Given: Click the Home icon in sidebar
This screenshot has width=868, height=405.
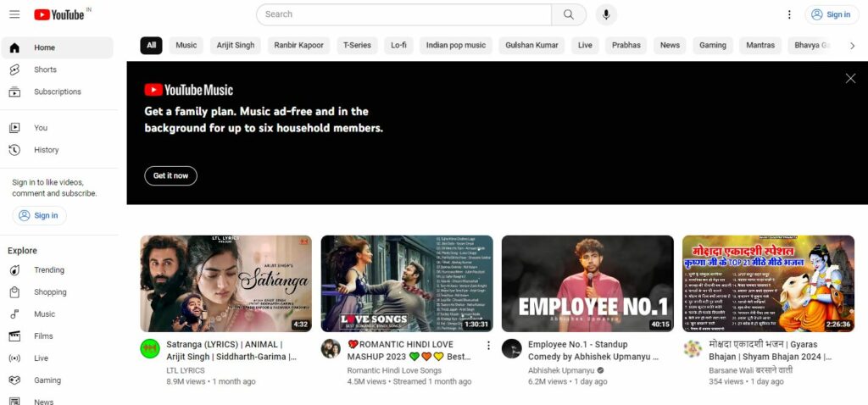Looking at the screenshot, I should pos(15,47).
